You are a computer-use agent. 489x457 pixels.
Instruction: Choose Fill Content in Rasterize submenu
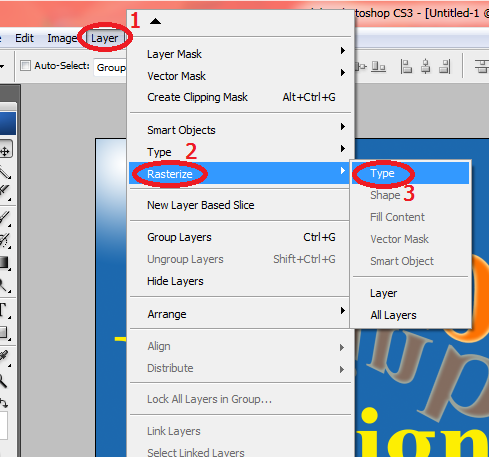(x=411, y=217)
